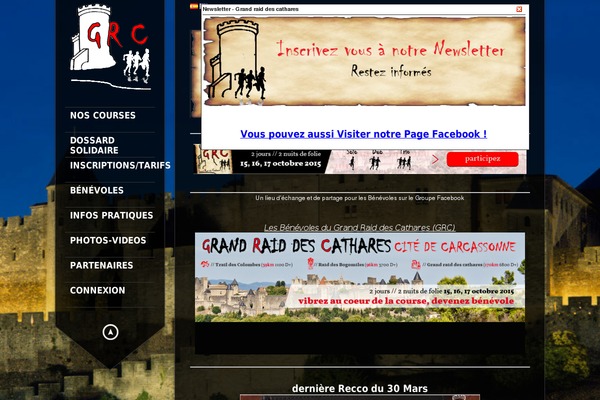Click the 'Newsletter - Grand raid des cathares' title
The width and height of the screenshot is (600, 400).
coord(251,9)
